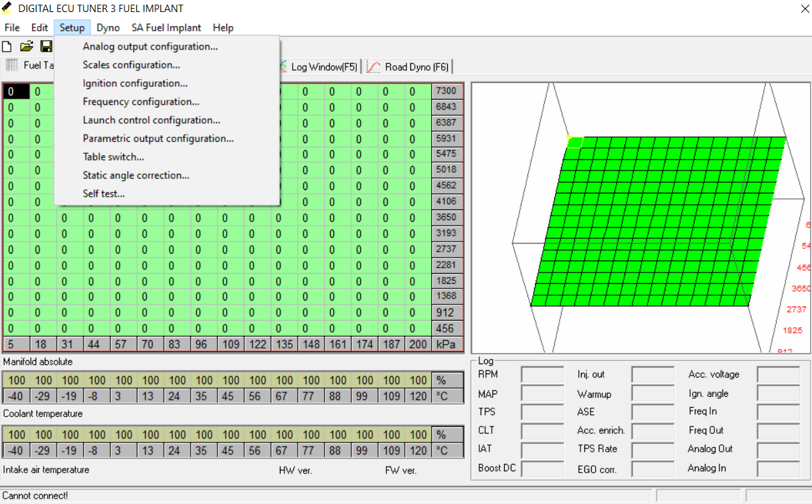Click the IAT log value field
The height and width of the screenshot is (504, 812).
click(x=542, y=450)
